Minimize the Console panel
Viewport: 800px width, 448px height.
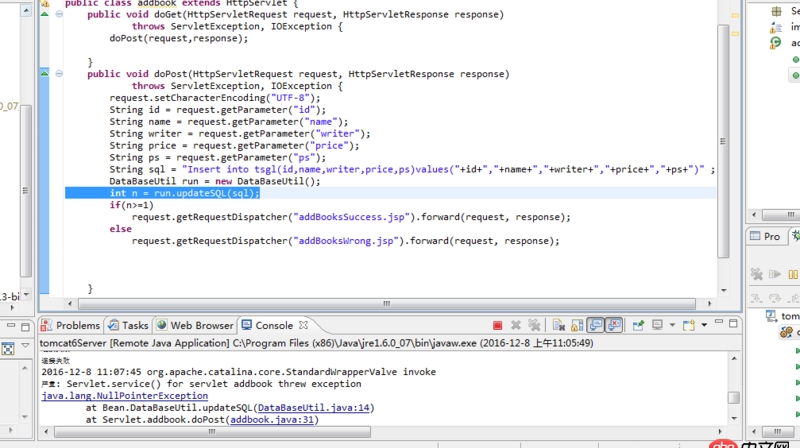pos(719,322)
